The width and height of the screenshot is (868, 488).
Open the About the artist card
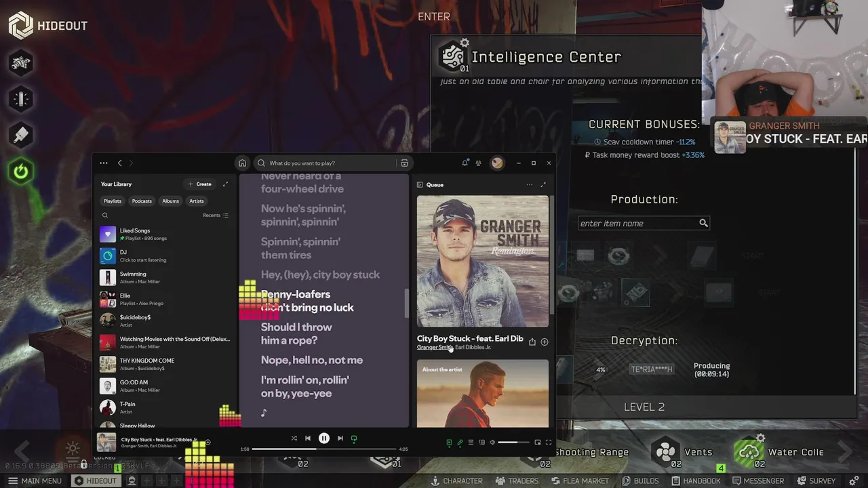tap(483, 394)
